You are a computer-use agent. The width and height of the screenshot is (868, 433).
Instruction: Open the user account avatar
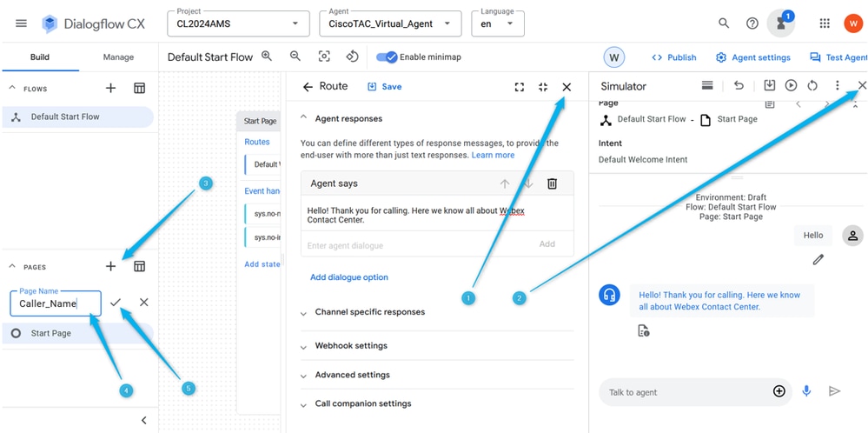click(852, 23)
